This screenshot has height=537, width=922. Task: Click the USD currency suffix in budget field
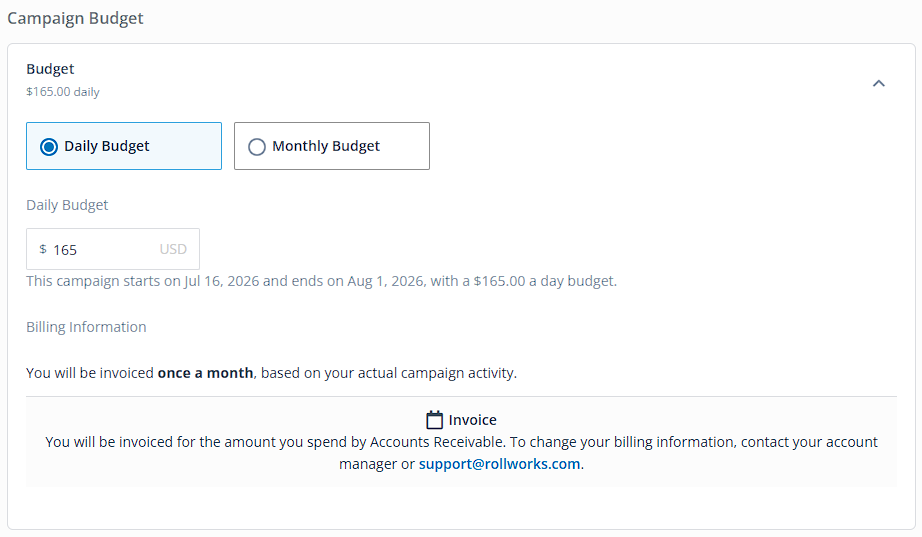point(173,249)
